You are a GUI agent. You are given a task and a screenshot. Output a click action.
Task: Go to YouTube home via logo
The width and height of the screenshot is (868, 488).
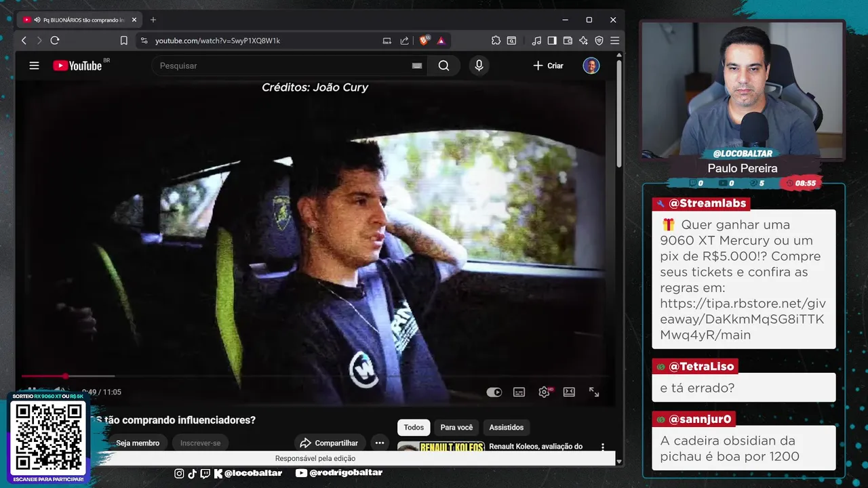[x=77, y=66]
